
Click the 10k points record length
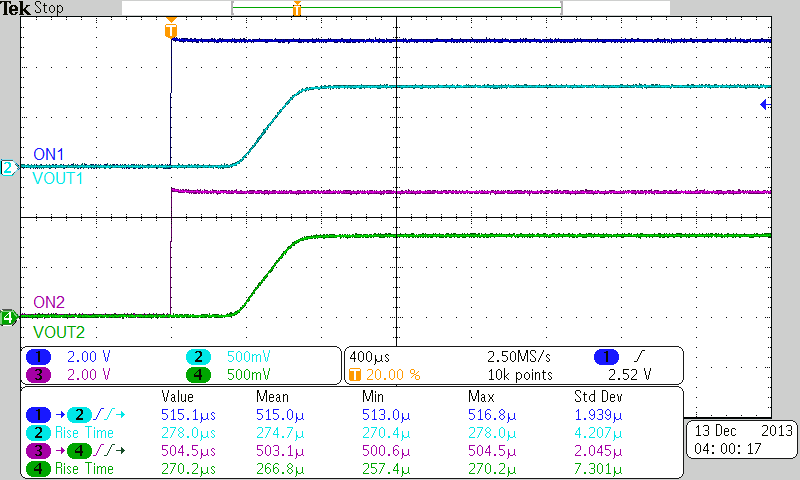[x=520, y=375]
